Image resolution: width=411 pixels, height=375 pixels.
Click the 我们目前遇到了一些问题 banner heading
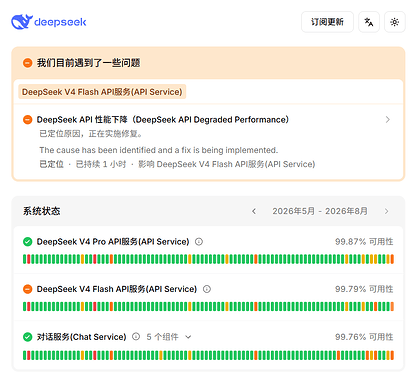pyautogui.click(x=88, y=63)
